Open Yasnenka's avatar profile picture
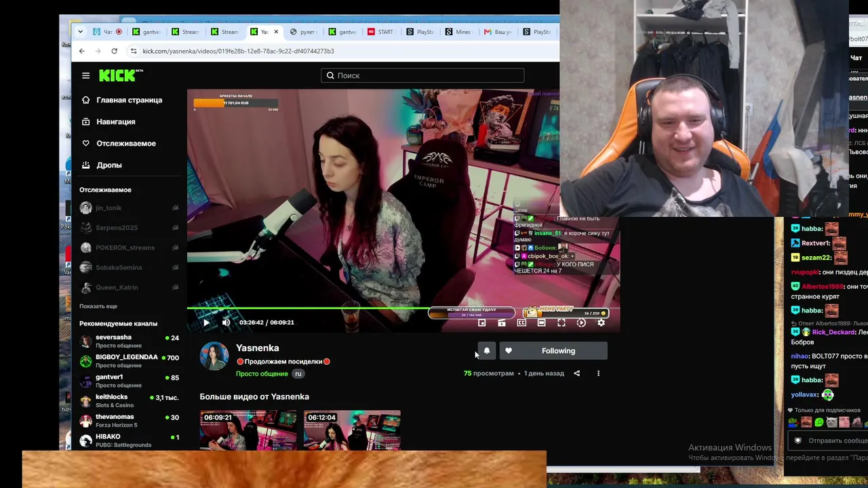This screenshot has height=488, width=868. (x=214, y=357)
